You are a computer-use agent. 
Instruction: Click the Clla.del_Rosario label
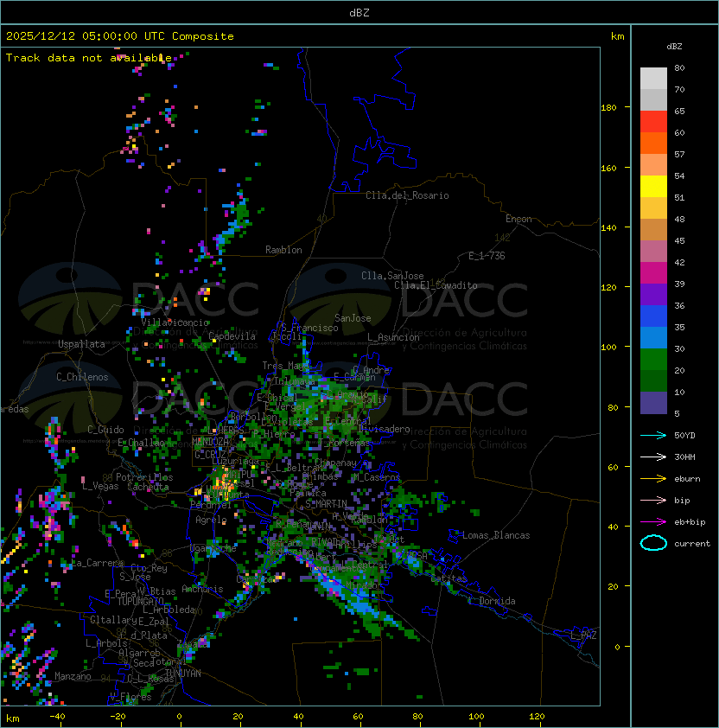tap(407, 195)
